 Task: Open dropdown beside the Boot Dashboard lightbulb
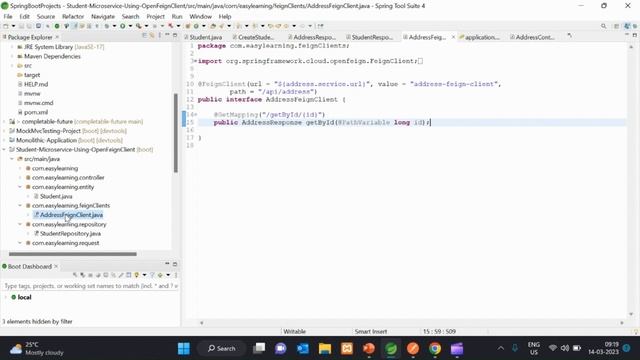coord(144,275)
